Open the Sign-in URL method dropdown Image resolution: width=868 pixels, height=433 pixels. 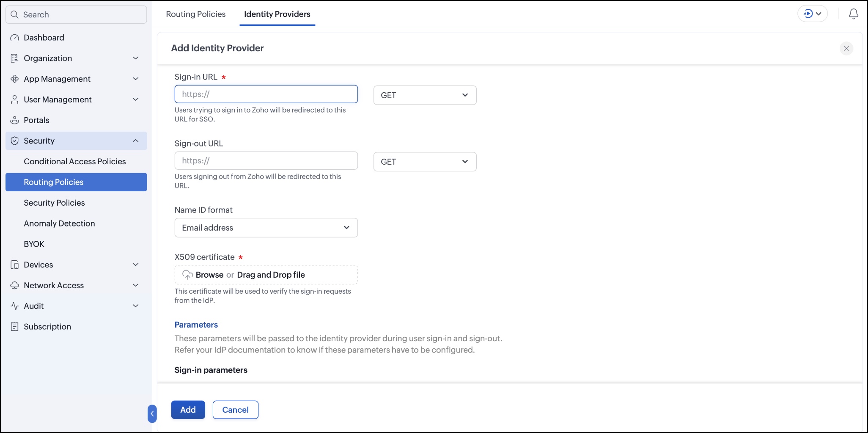[425, 95]
